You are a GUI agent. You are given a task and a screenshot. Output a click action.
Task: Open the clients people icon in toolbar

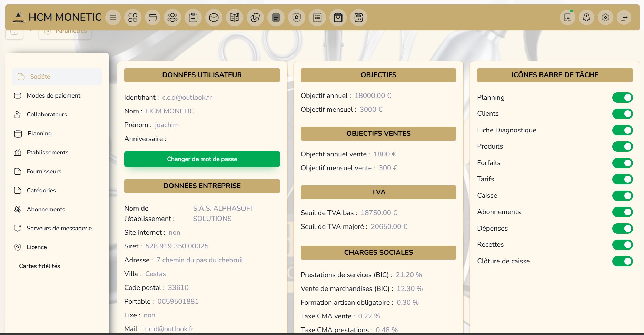[172, 18]
